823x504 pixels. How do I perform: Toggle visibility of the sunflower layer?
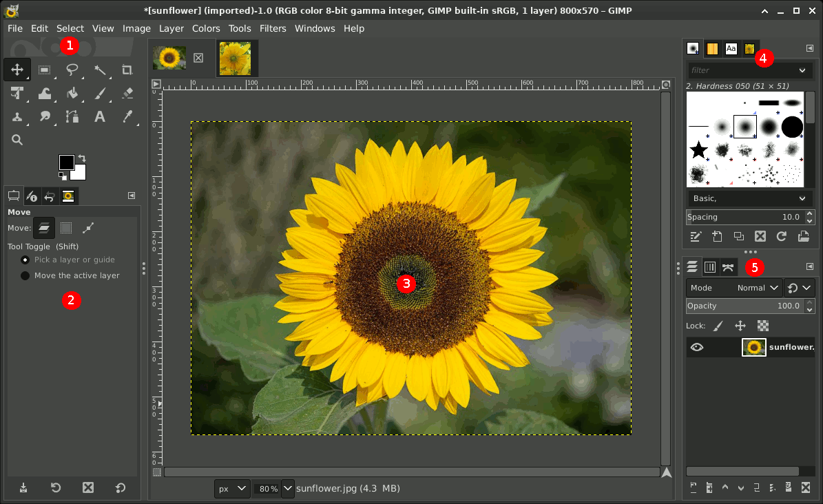point(697,347)
